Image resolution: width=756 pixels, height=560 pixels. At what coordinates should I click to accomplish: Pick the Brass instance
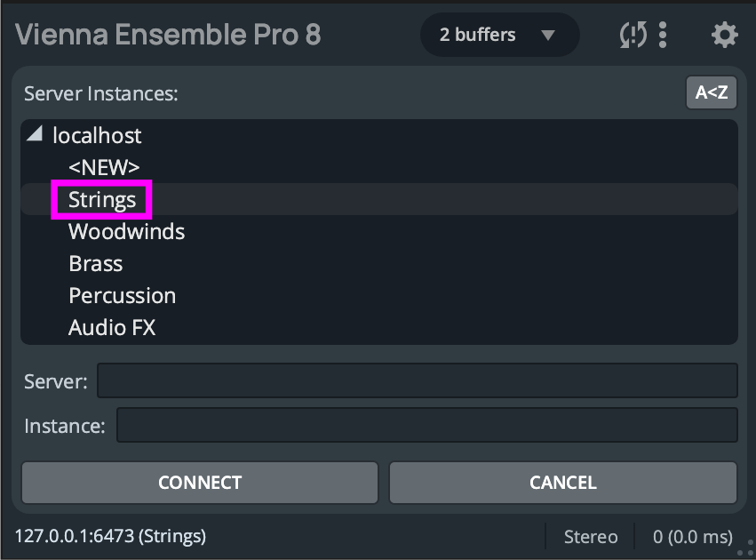[96, 263]
